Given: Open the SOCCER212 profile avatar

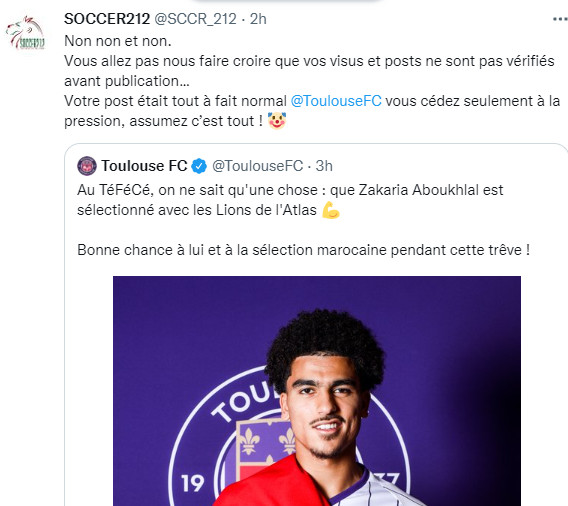Looking at the screenshot, I should 25,33.
